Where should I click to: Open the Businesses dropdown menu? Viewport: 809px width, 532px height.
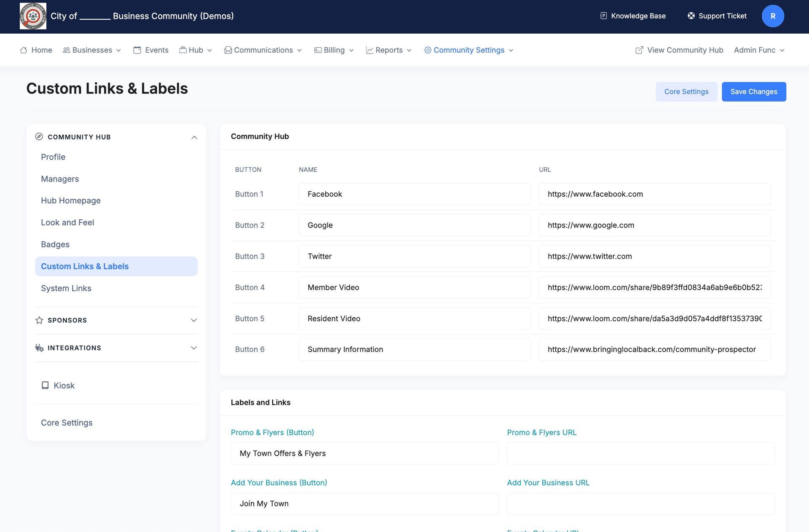coord(92,50)
